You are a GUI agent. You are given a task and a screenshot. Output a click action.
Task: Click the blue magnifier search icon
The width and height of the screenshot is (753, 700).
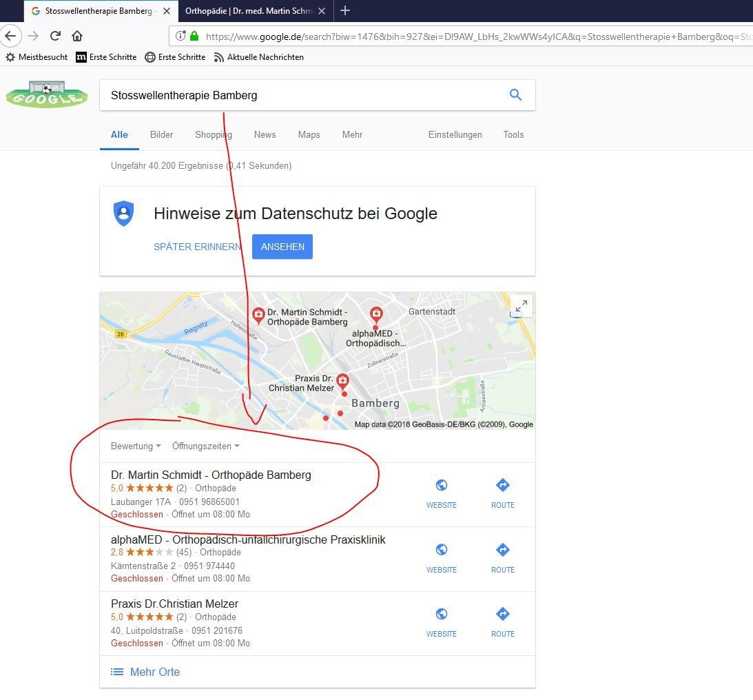(x=515, y=94)
